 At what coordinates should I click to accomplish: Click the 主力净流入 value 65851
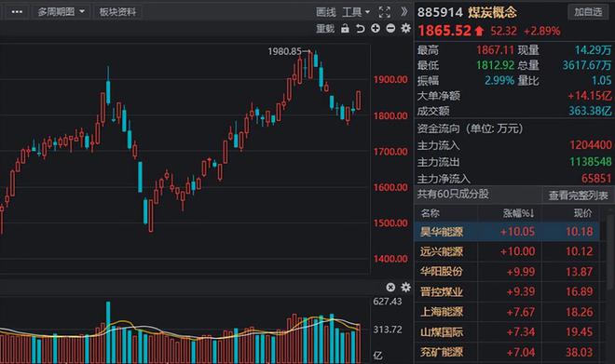596,179
